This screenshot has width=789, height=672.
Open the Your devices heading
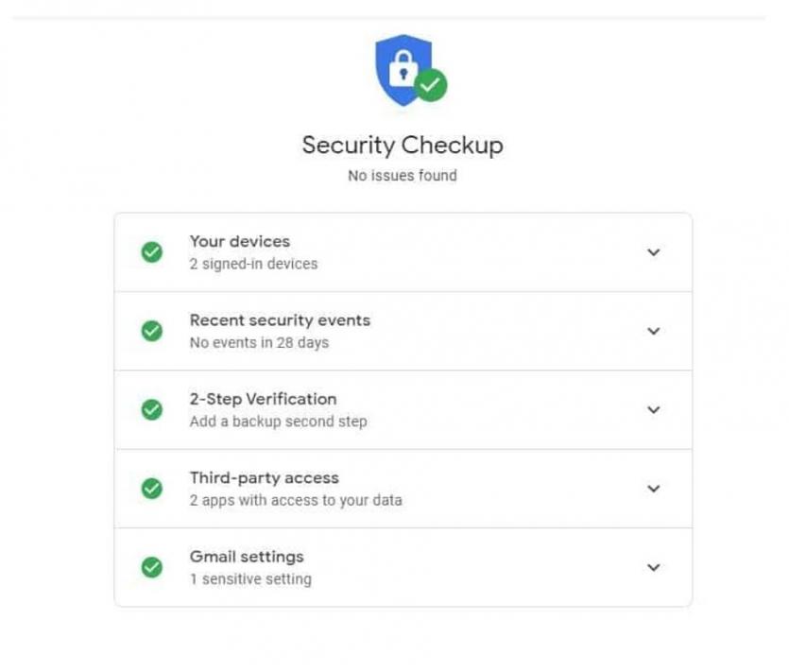[239, 241]
